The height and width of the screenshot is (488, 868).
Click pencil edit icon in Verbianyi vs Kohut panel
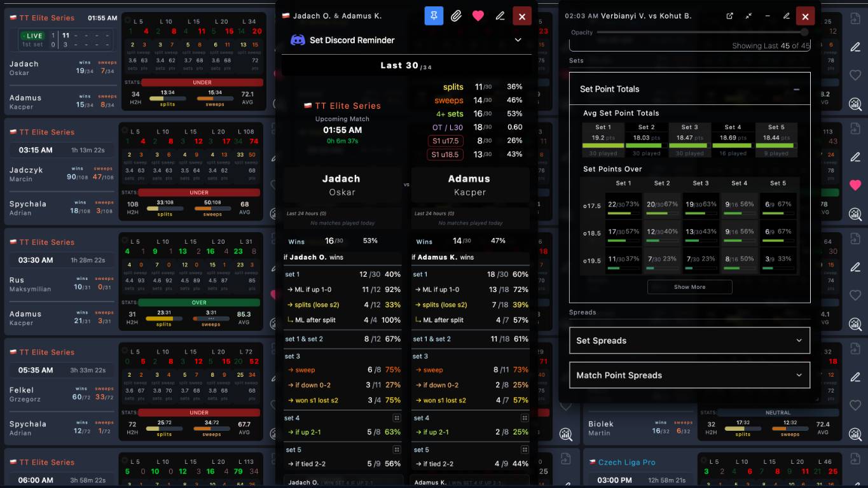[787, 16]
